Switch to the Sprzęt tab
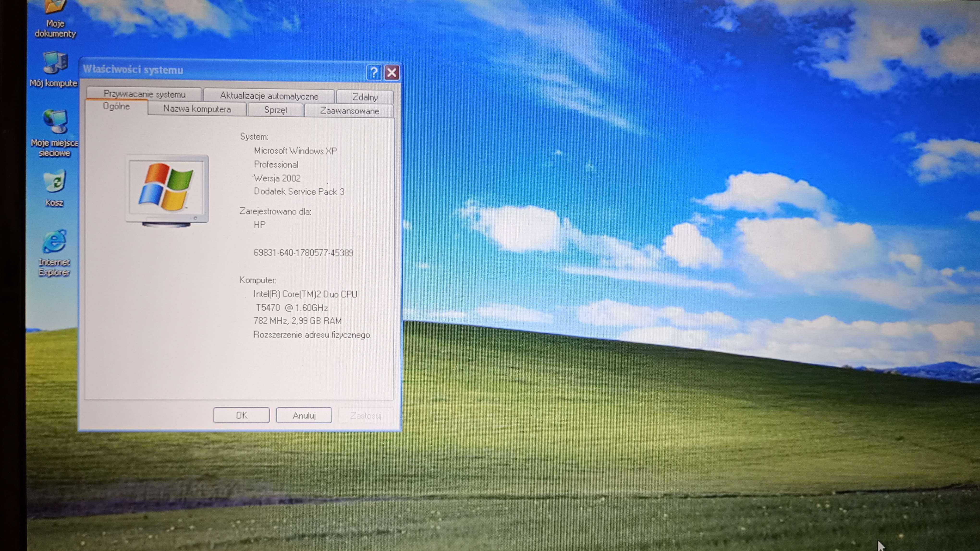980x551 pixels. [x=276, y=110]
